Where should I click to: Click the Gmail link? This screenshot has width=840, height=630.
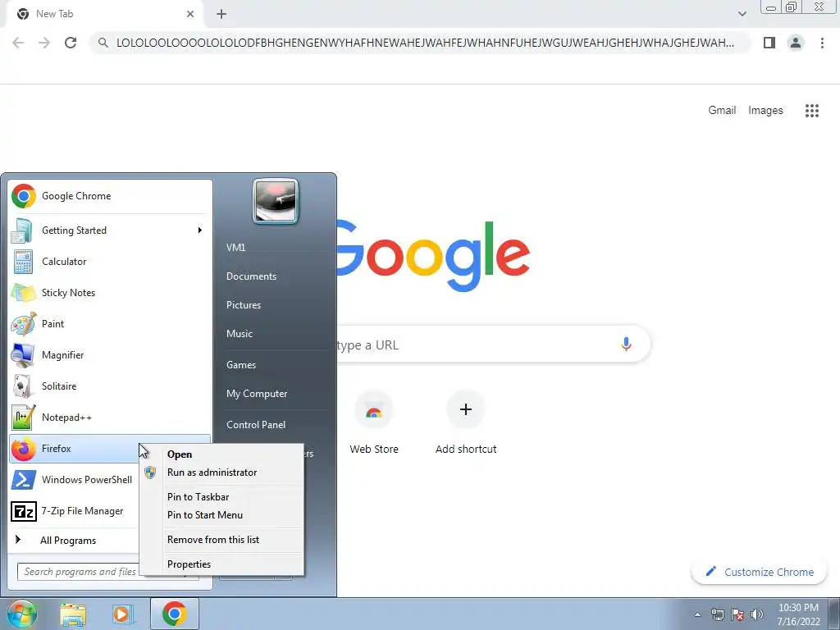pyautogui.click(x=722, y=111)
